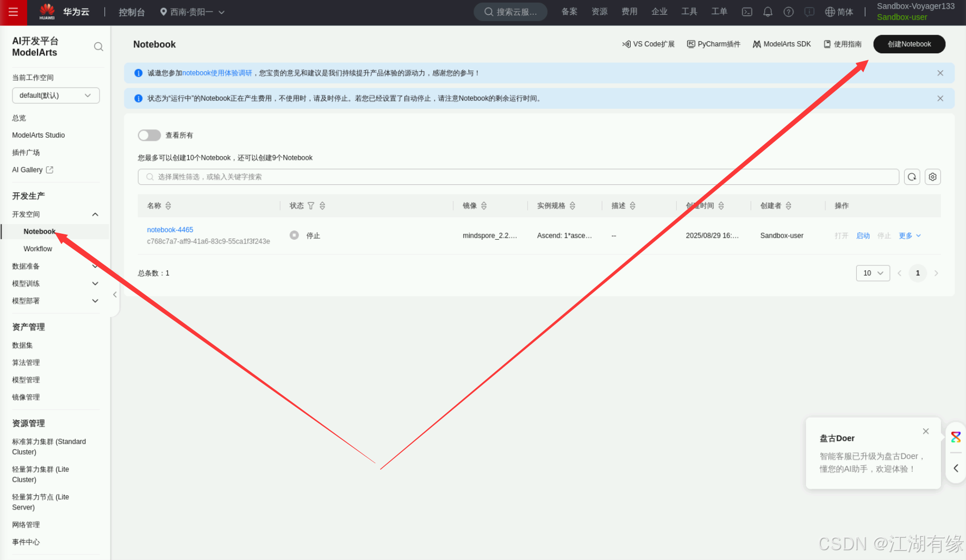Click the cloud service search box
Screen dimensions: 966x560
point(510,12)
